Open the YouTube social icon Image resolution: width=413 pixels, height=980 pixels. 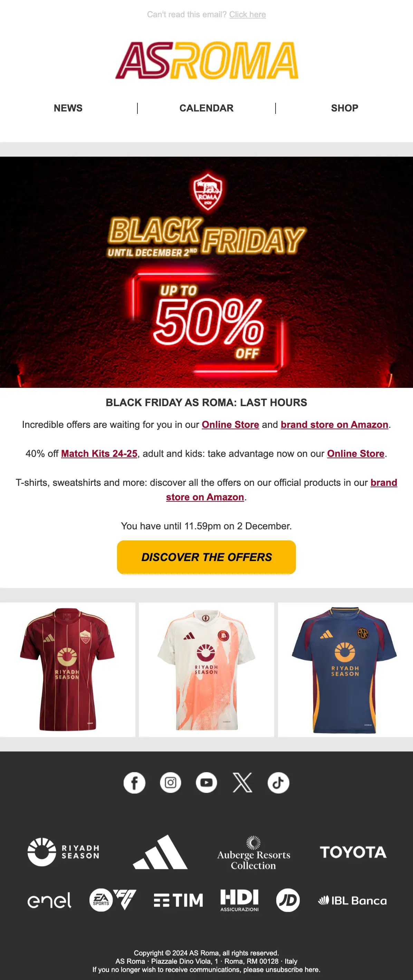pos(206,783)
